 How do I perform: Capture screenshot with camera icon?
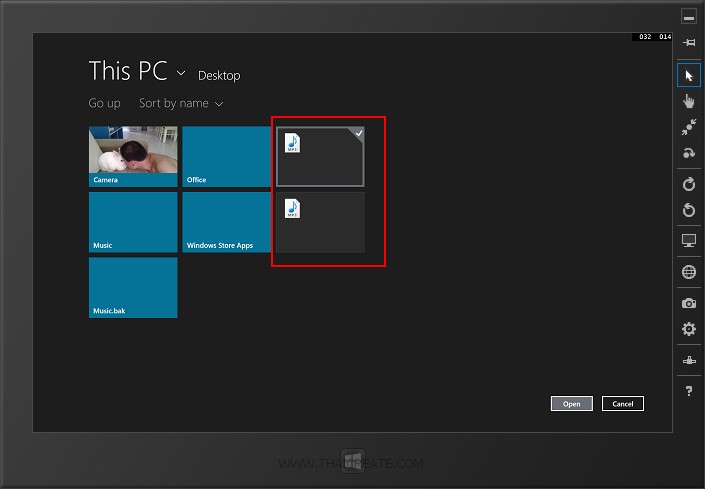688,302
